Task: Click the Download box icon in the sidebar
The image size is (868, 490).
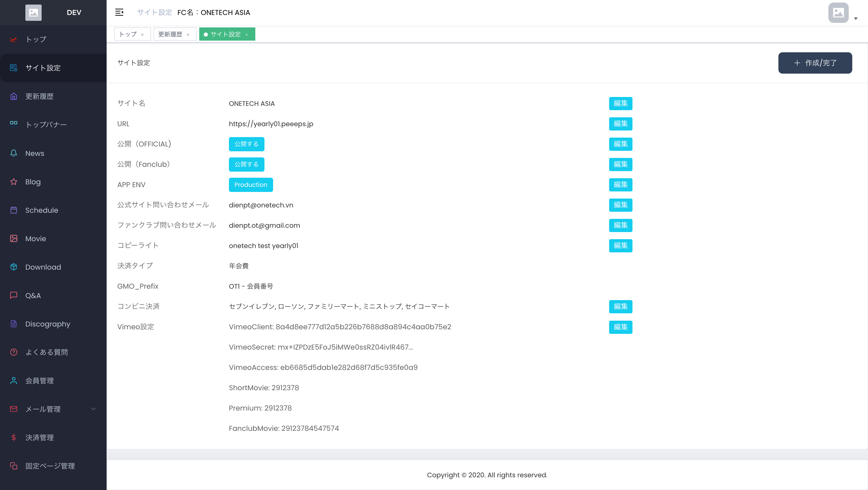Action: pyautogui.click(x=13, y=267)
